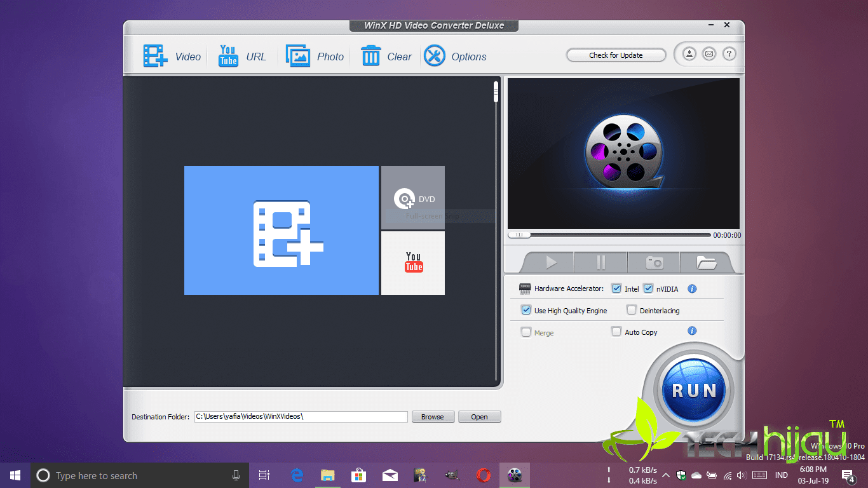Open the Mail app on taskbar

[390, 475]
